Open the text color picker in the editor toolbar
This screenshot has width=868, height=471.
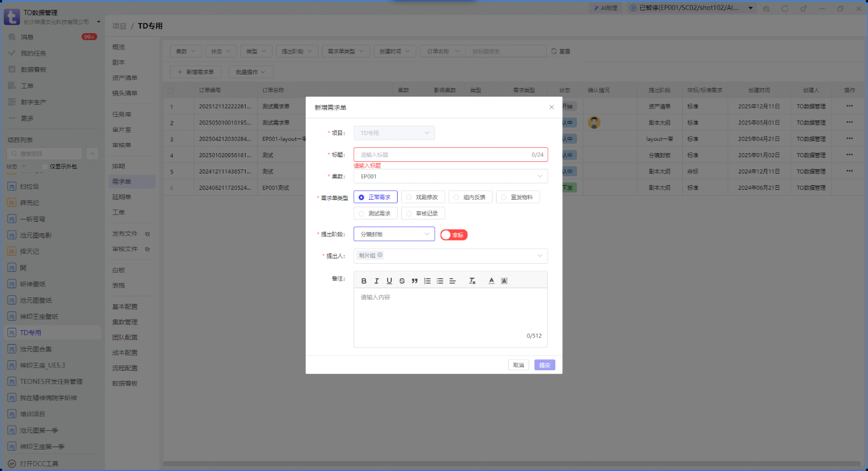(491, 281)
